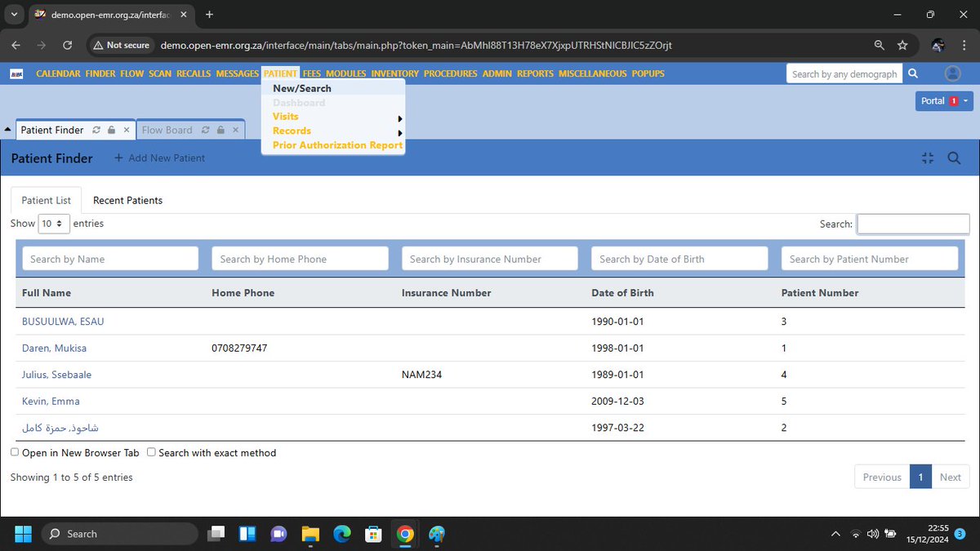Open the Calendar menu

(x=58, y=73)
